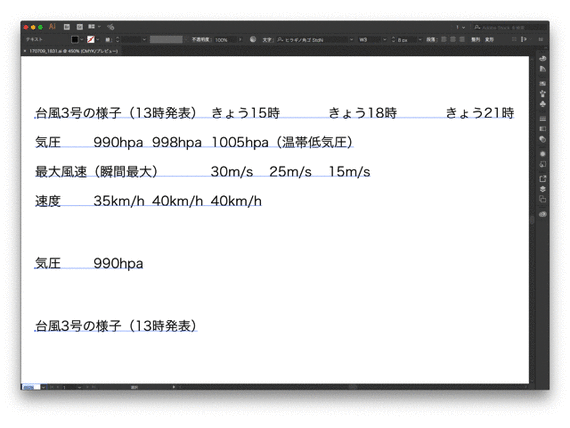The width and height of the screenshot is (570, 428).
Task: Click the text 最大風速（瞬間最大）
Action: point(97,171)
